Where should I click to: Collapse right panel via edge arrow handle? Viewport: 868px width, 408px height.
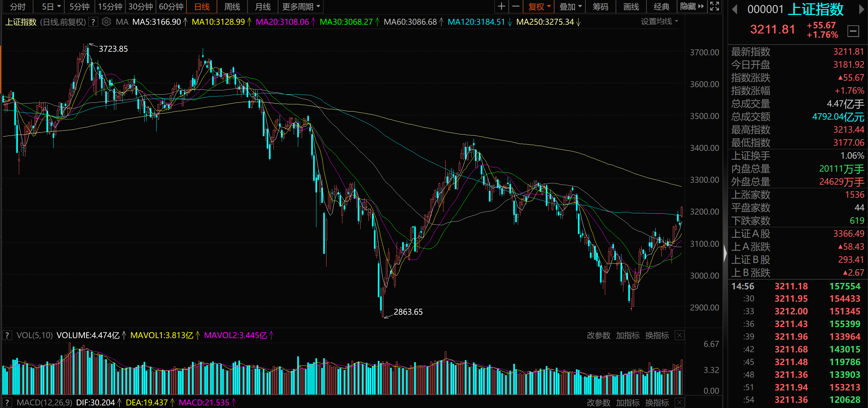pyautogui.click(x=725, y=254)
